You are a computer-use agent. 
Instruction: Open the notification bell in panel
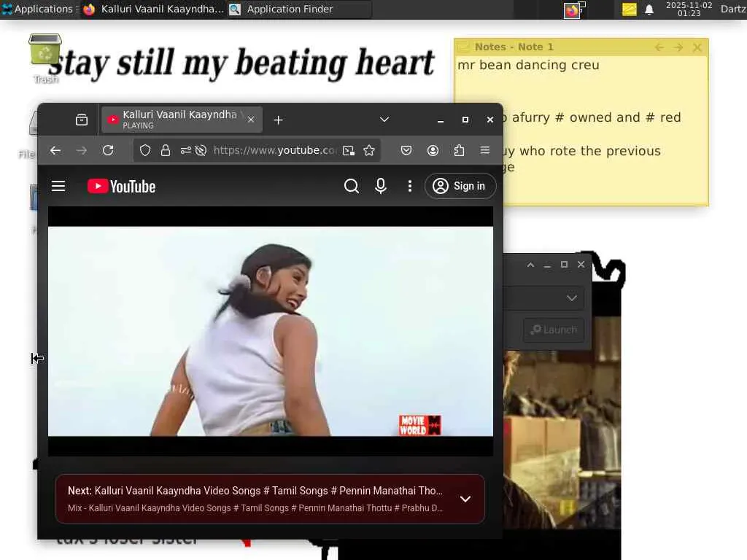point(649,9)
